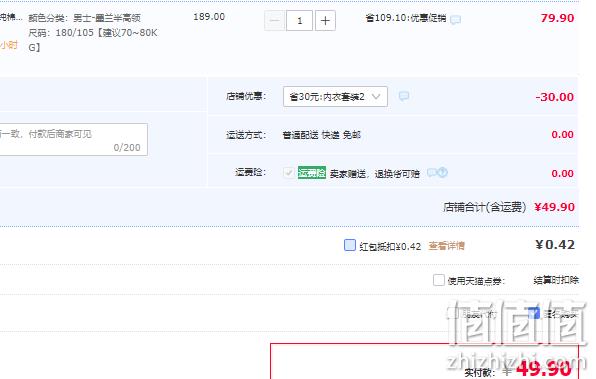Click the -30.00 discount amount
The height and width of the screenshot is (379, 596).
click(555, 97)
